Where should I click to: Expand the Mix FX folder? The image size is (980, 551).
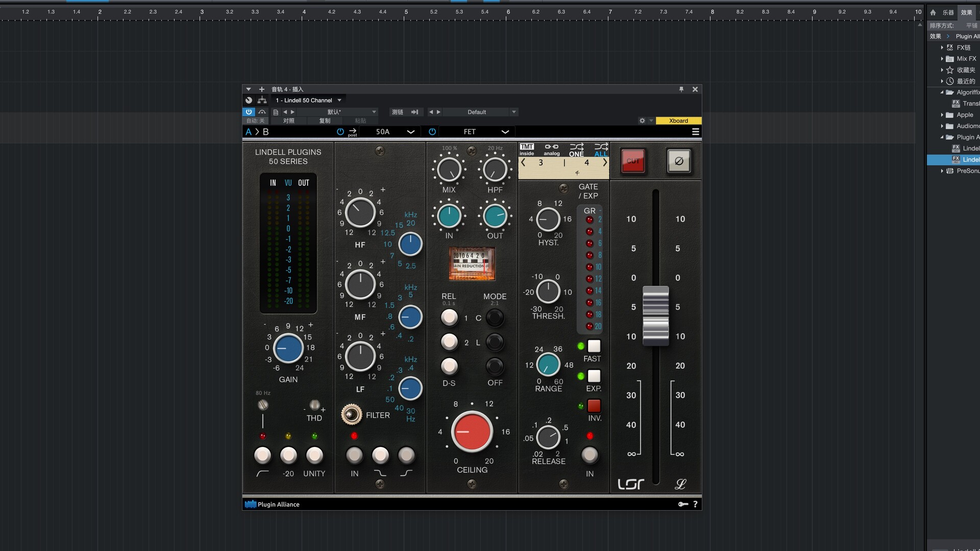(942, 59)
